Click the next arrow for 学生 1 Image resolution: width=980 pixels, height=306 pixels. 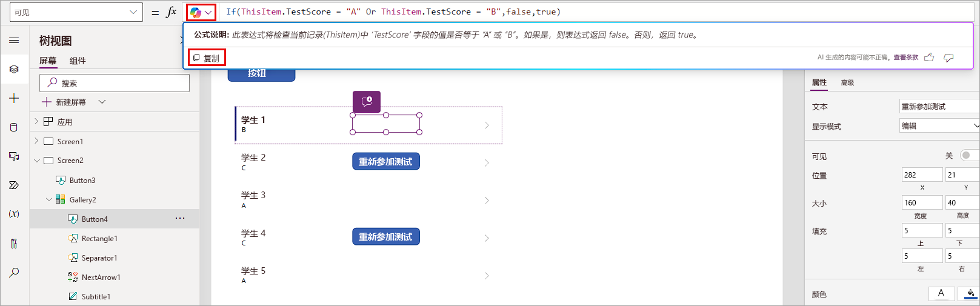[487, 125]
